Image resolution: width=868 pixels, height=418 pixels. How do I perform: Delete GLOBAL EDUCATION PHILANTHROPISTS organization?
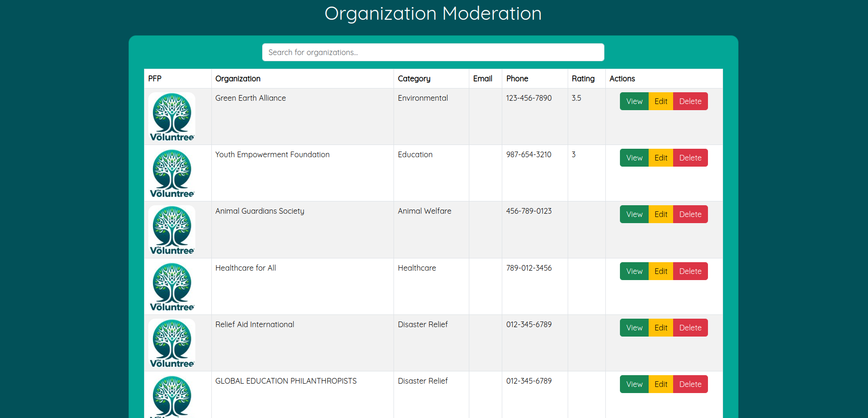pyautogui.click(x=690, y=384)
